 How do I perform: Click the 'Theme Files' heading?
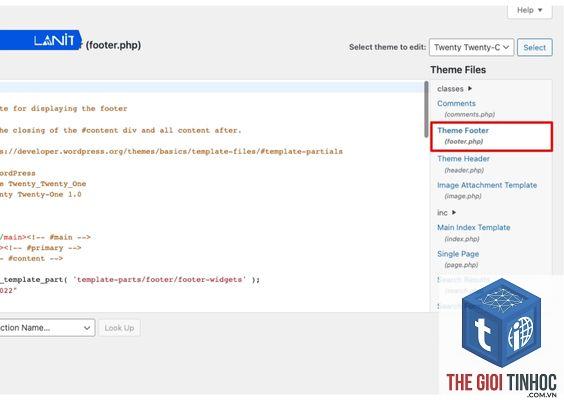click(x=458, y=70)
